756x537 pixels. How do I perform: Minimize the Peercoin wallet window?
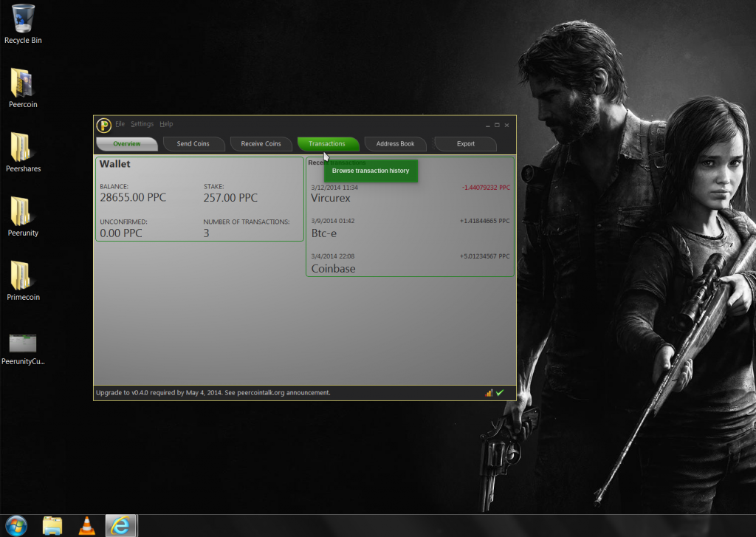coord(488,126)
